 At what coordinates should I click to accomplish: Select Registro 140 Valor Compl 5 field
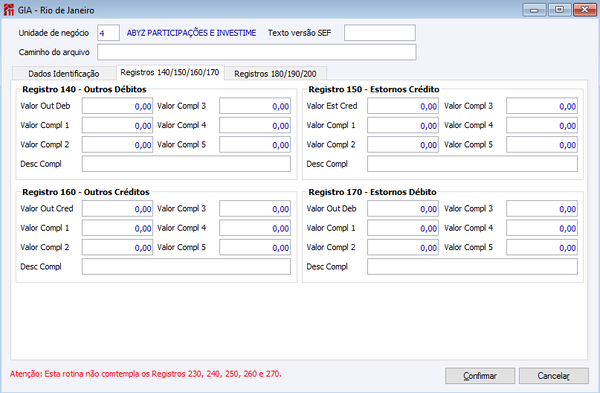tap(255, 145)
